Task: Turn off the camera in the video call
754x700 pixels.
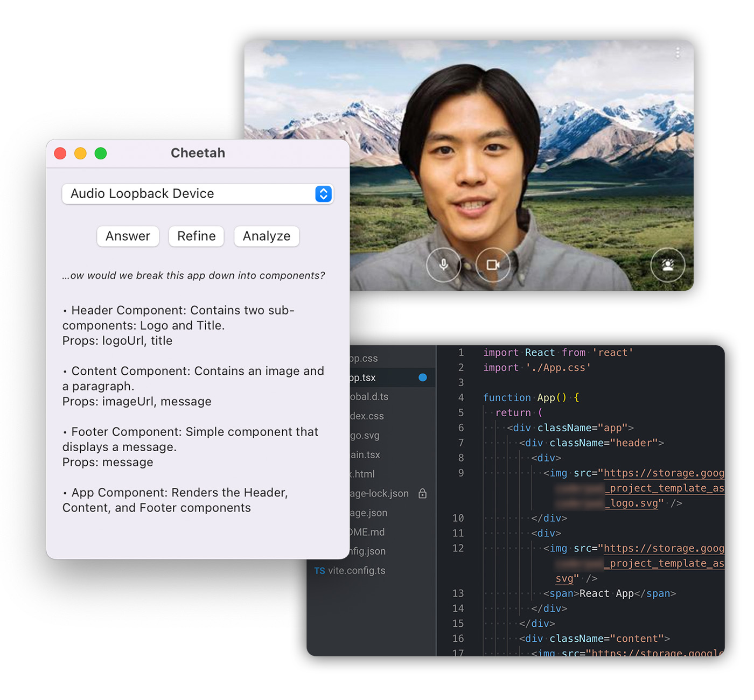Action: (493, 265)
